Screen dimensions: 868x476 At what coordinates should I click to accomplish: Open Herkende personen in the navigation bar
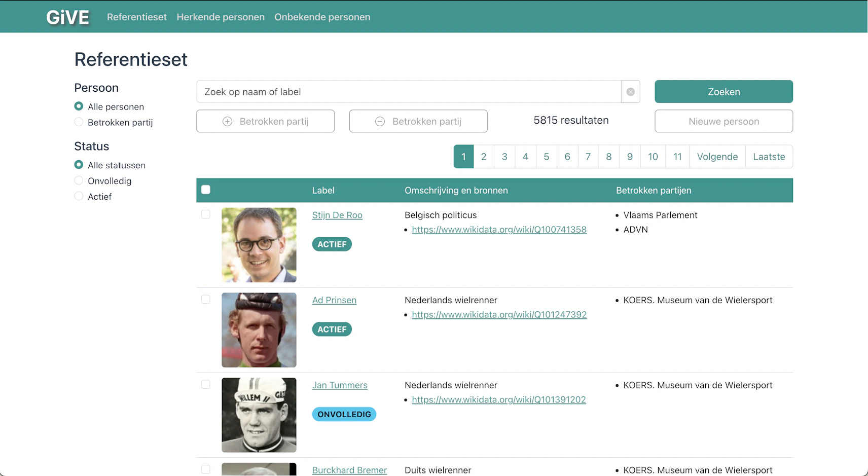220,17
